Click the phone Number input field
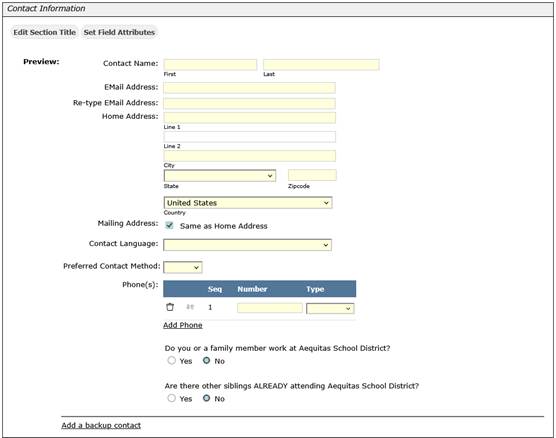 pyautogui.click(x=270, y=308)
